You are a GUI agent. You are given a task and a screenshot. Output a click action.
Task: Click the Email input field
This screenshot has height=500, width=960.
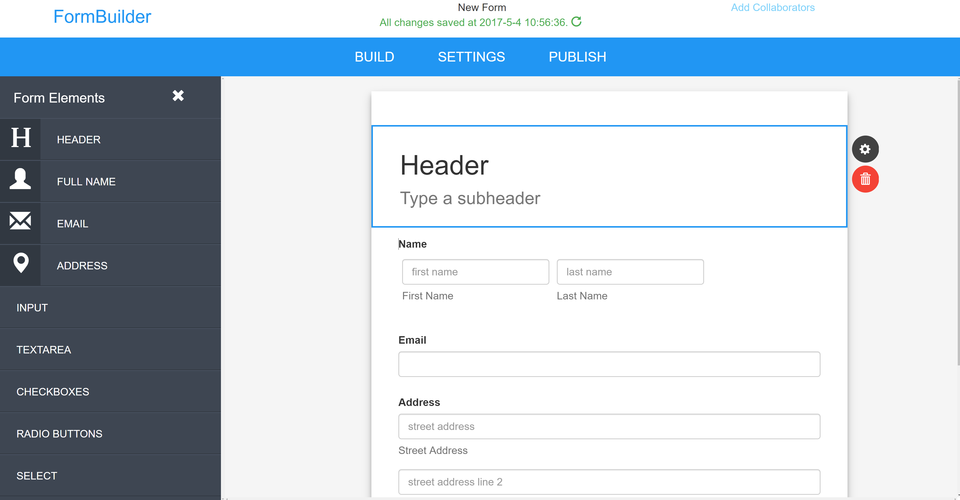click(609, 364)
